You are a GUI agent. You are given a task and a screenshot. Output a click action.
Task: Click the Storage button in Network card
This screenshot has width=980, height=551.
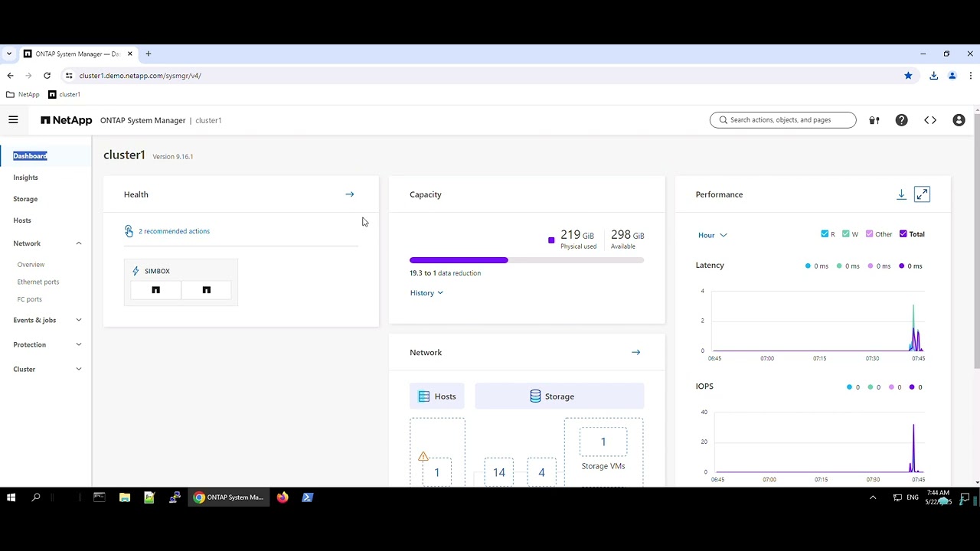point(560,396)
